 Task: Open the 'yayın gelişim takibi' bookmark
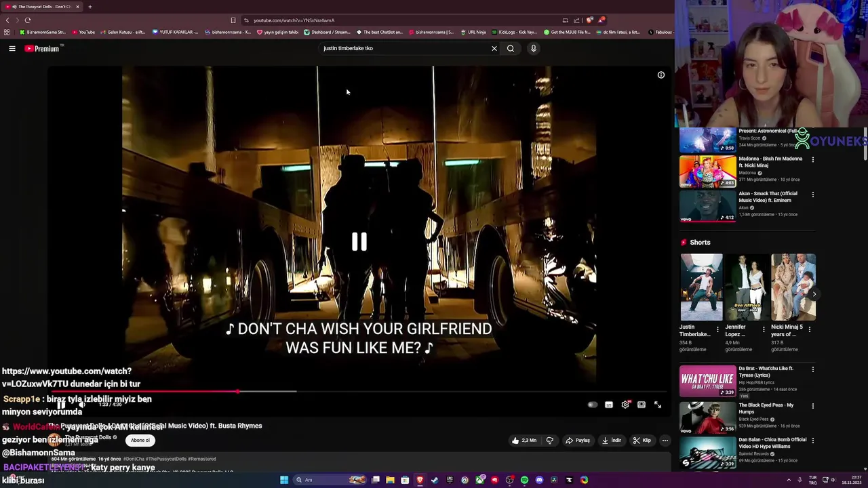(x=278, y=32)
